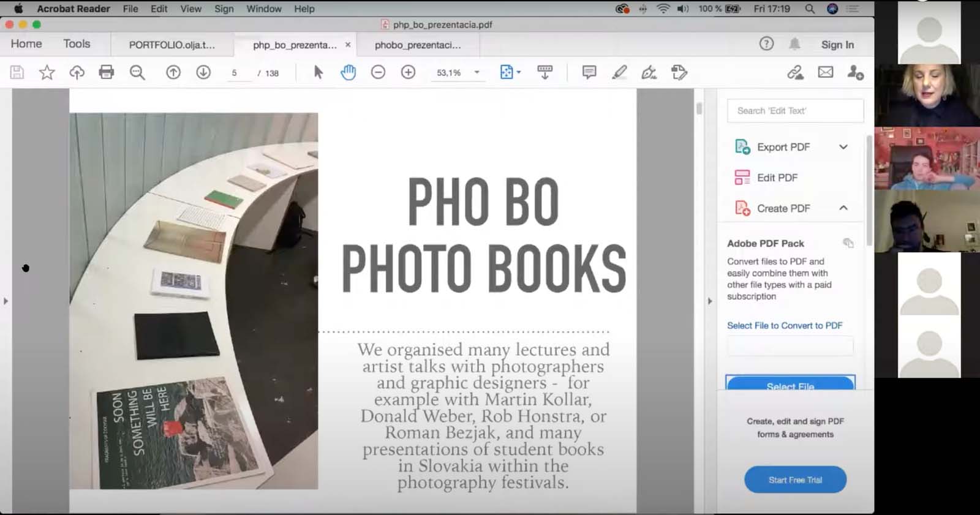The image size is (980, 515).
Task: Click Start Free Trial button
Action: coord(795,479)
